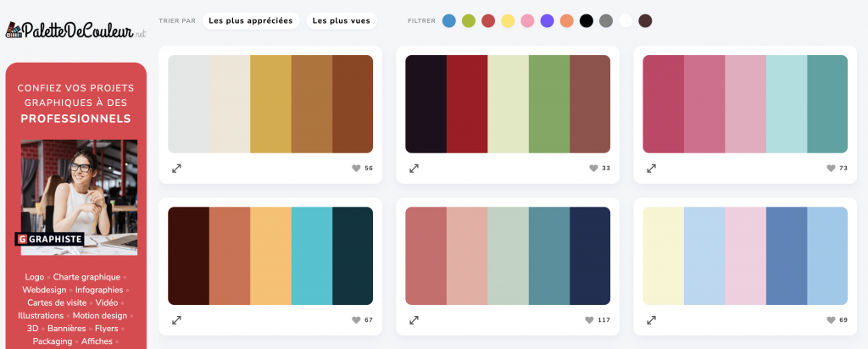The image size is (868, 349).
Task: Expand the pink-teal palette with 73 likes
Action: point(651,169)
